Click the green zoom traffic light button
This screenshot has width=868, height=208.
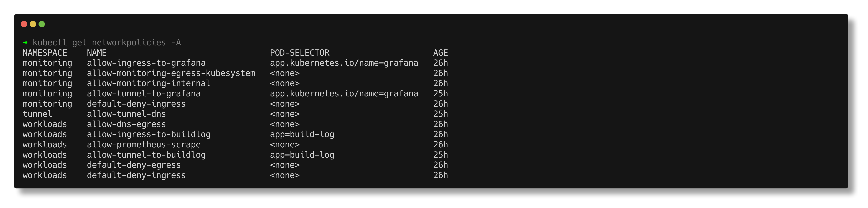[x=42, y=24]
